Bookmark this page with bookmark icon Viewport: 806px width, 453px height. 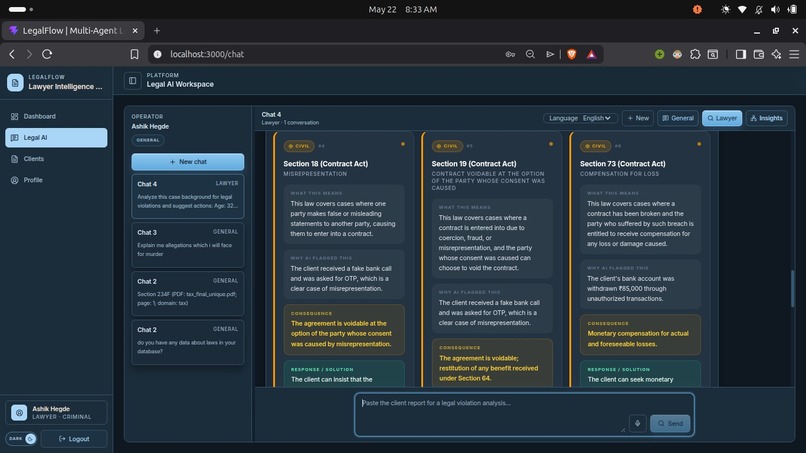point(134,54)
